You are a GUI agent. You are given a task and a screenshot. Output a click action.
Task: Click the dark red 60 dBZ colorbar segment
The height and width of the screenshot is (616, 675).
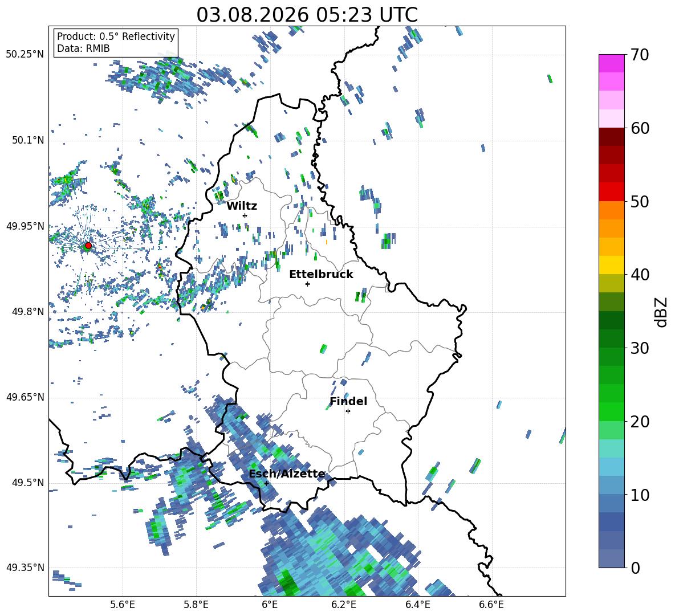point(611,137)
